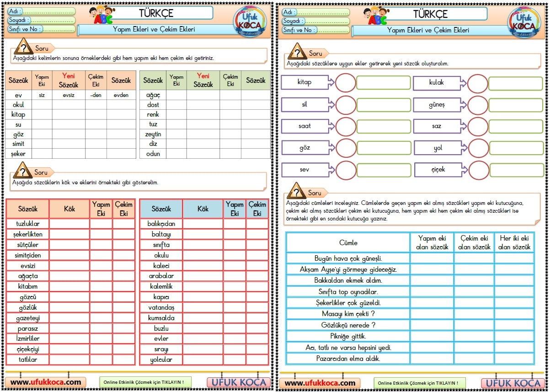Click the arrow box labeled güneş

point(439,105)
